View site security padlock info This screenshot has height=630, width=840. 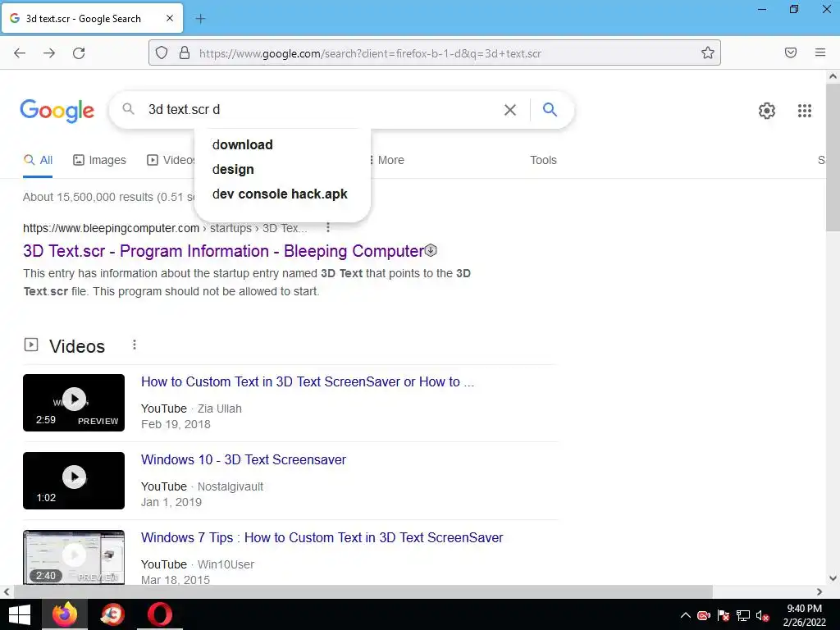185,53
